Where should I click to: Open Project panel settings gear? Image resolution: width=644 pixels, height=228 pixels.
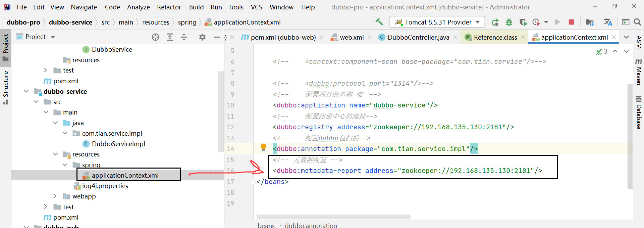[x=202, y=37]
